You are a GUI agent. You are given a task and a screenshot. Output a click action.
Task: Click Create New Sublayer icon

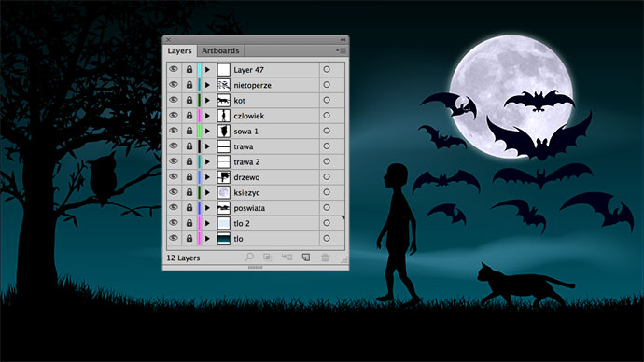click(287, 258)
